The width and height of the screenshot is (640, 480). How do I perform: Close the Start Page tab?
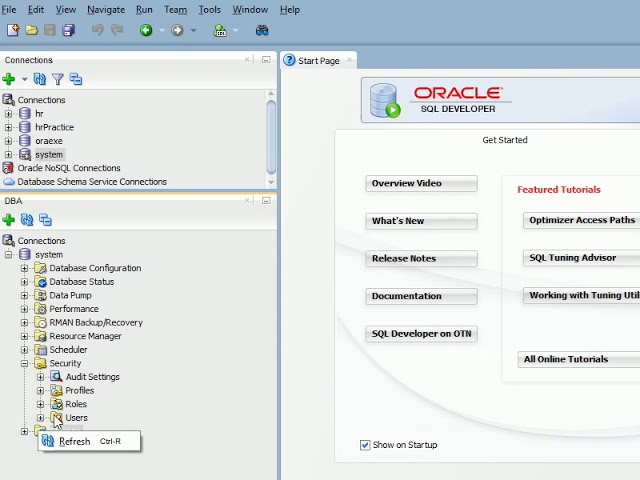click(349, 60)
